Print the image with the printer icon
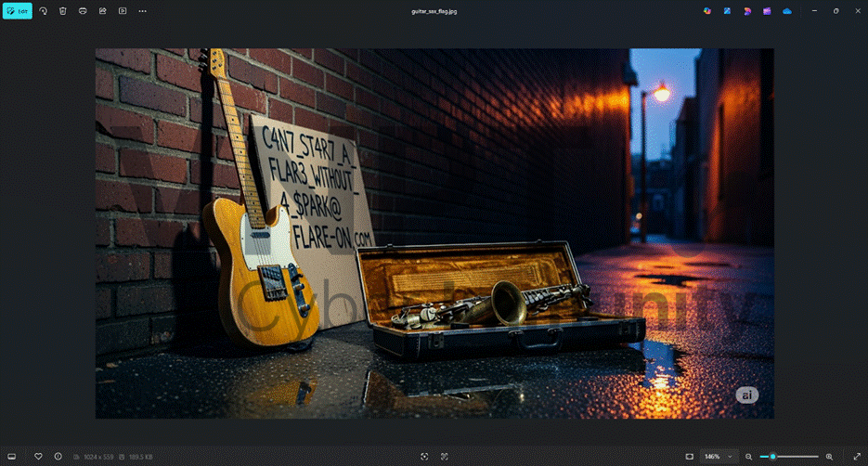 point(83,11)
